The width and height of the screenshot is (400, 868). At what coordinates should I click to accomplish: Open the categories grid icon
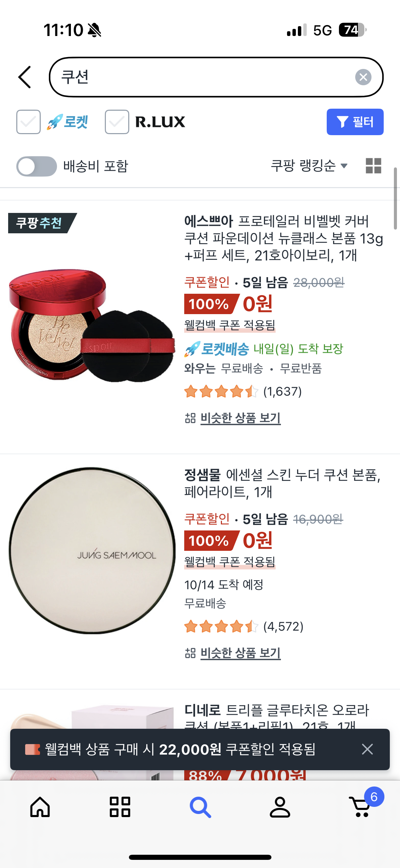tap(120, 807)
